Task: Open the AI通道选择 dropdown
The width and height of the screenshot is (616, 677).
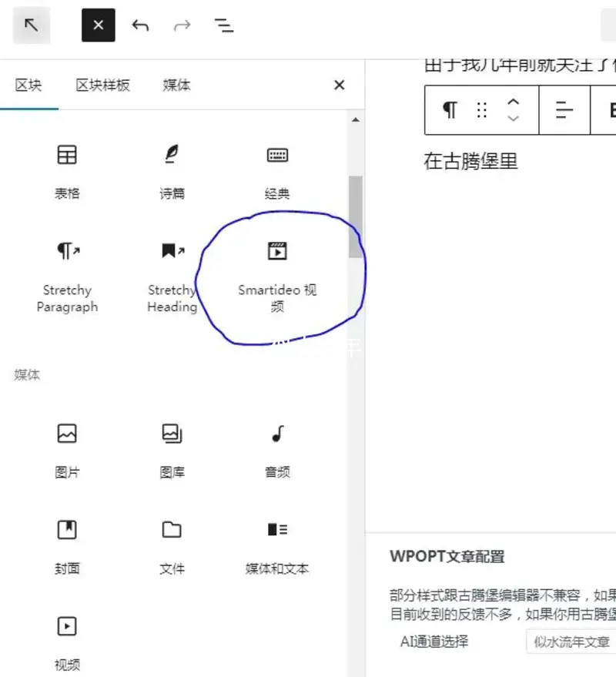Action: (x=570, y=642)
